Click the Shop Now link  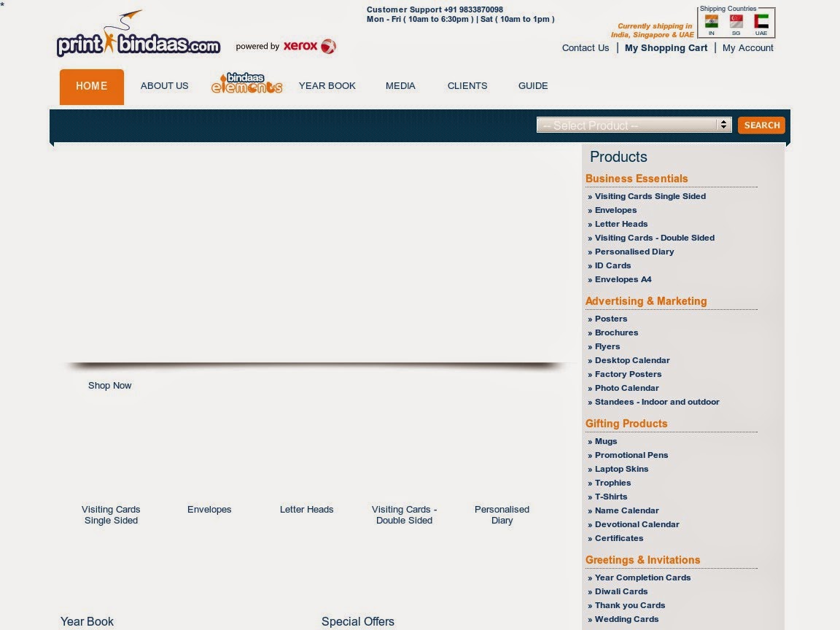(110, 386)
